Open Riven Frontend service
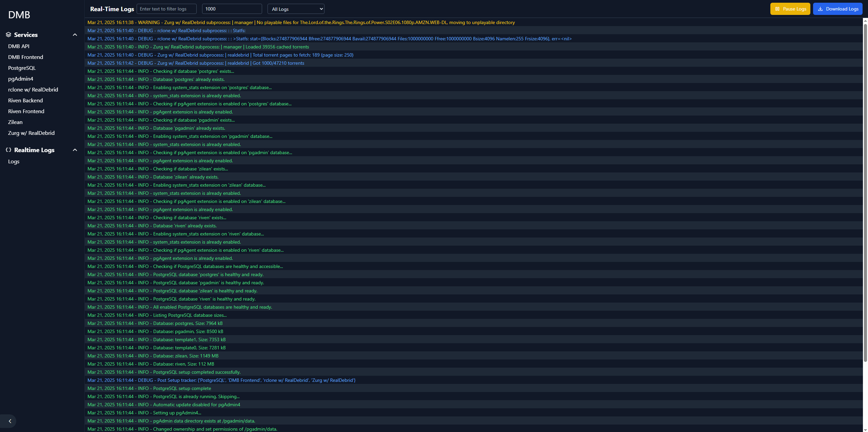This screenshot has width=868, height=432. point(26,111)
